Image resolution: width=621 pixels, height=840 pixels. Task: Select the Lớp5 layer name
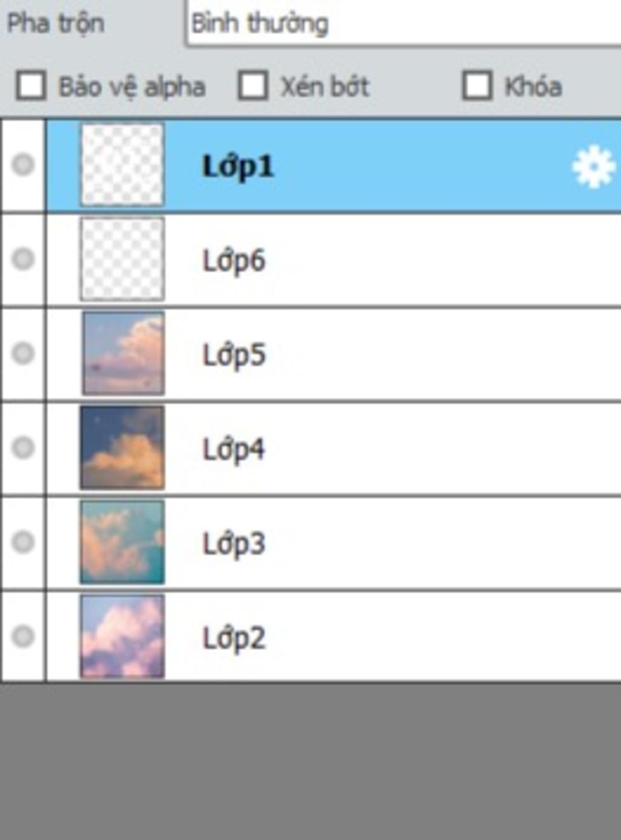[x=234, y=355]
